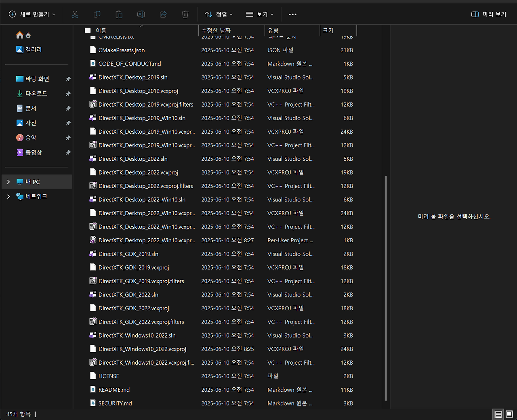Screen dimensions: 517x420
Task: Expand the 네트워크 tree node
Action: click(8, 196)
